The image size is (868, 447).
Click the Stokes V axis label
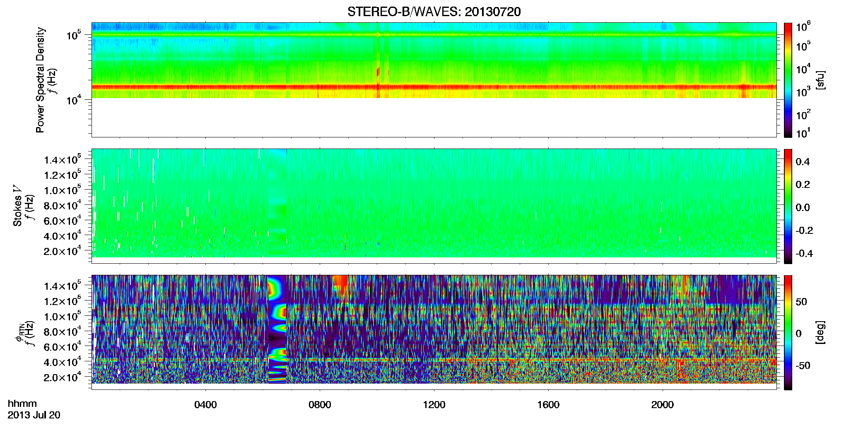17,206
